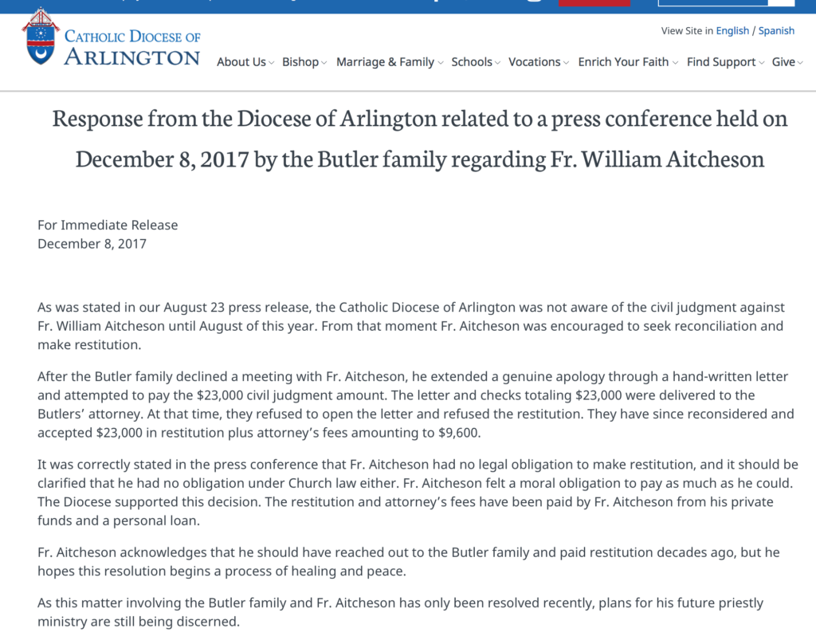Switch site language to Spanish
816x644 pixels.
click(776, 31)
